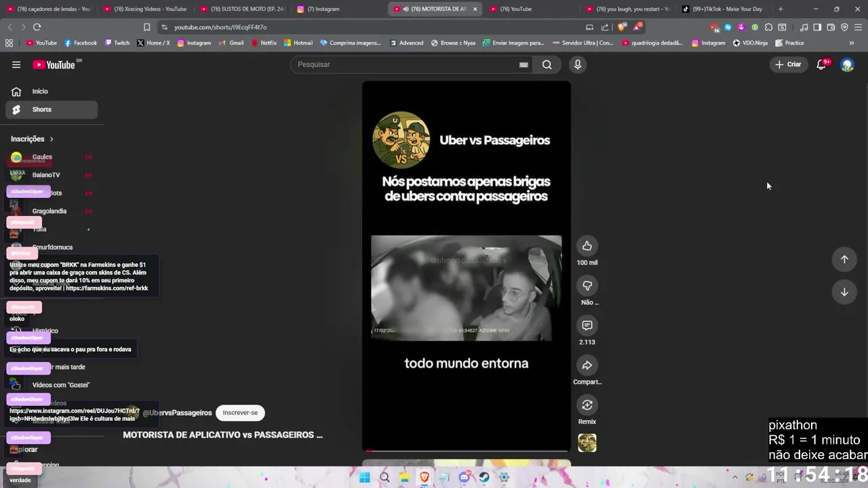Open the hamburger guide menu
868x488 pixels.
(x=16, y=64)
